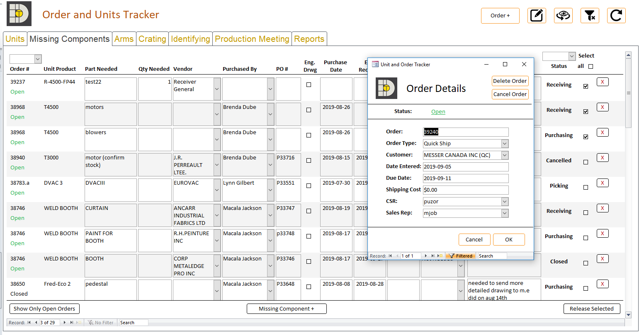Switch to the Production Meeting tab
644x335 pixels.
click(252, 39)
